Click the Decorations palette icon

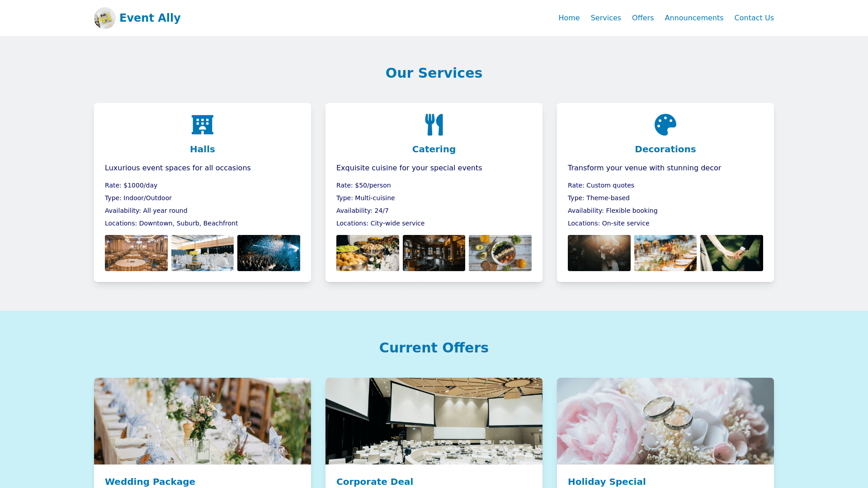(x=665, y=125)
